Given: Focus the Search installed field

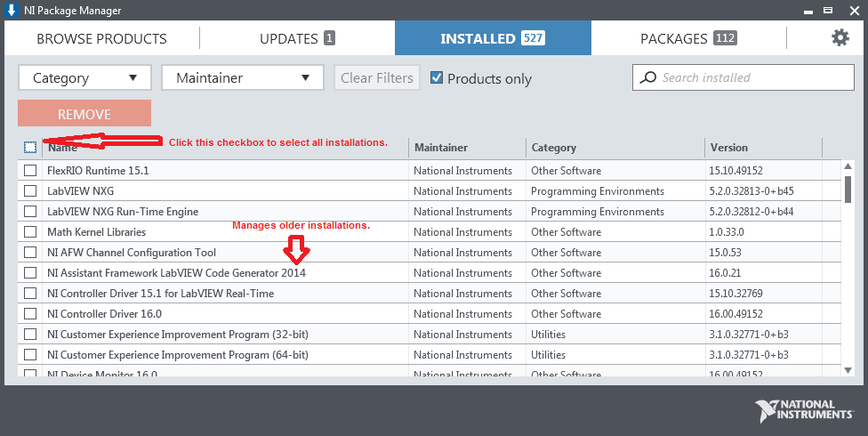Looking at the screenshot, I should (743, 77).
